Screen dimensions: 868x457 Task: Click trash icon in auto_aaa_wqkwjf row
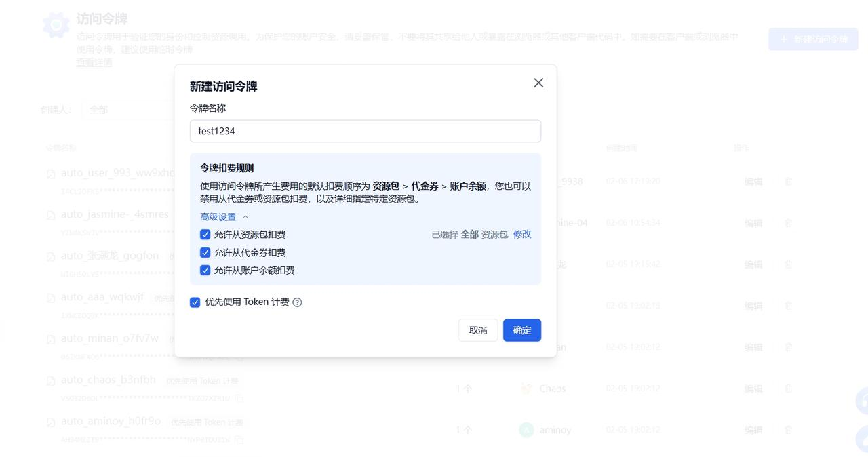[788, 306]
